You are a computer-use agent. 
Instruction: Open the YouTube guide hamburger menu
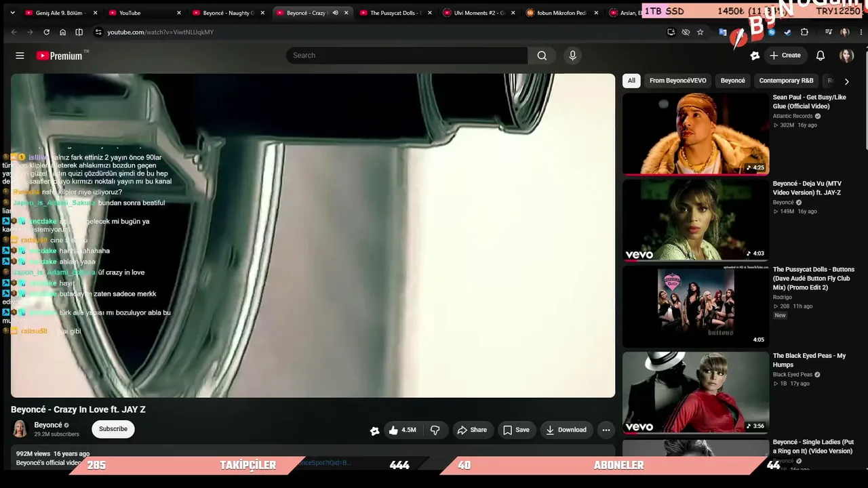20,56
